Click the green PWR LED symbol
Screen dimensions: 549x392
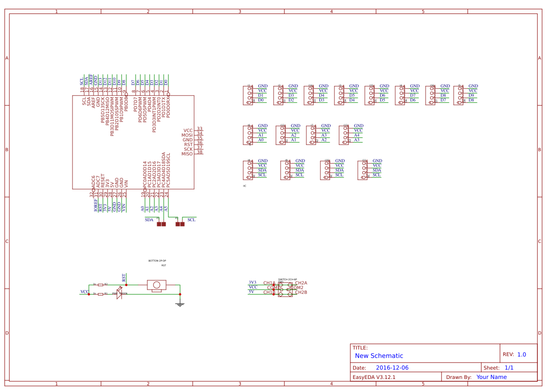click(x=119, y=294)
